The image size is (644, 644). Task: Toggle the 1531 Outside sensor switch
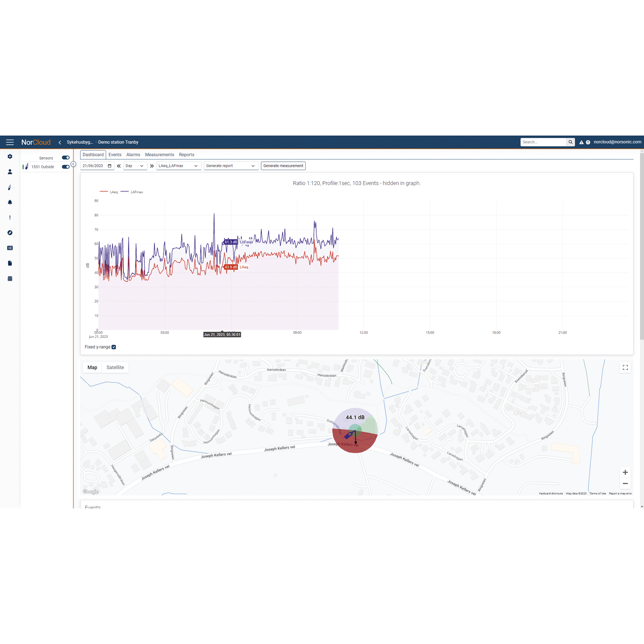pos(66,167)
